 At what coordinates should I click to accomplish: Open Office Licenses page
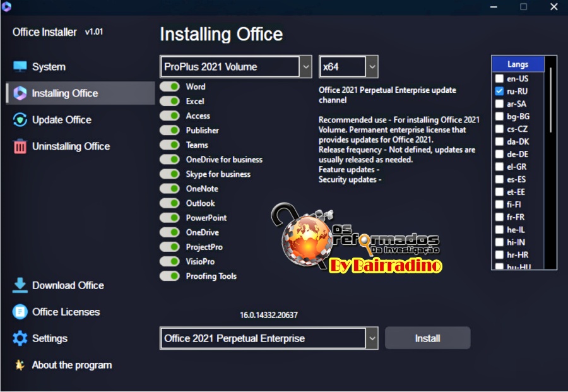80,312
